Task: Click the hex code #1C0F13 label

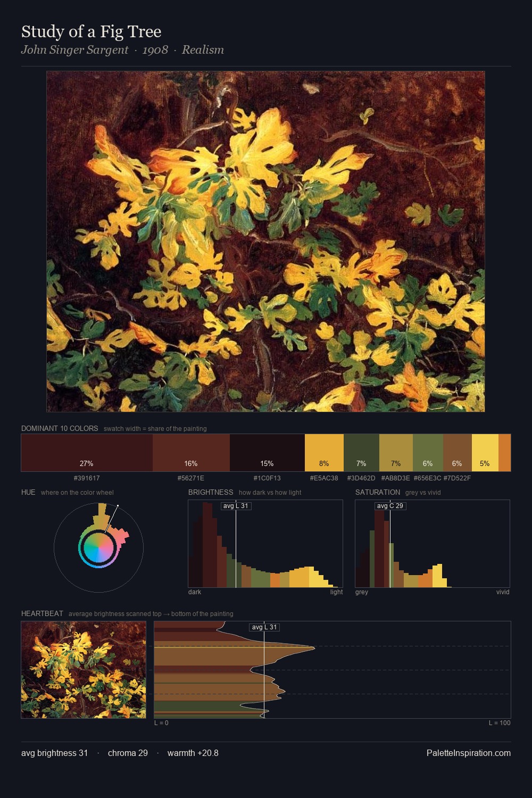Action: (x=267, y=478)
